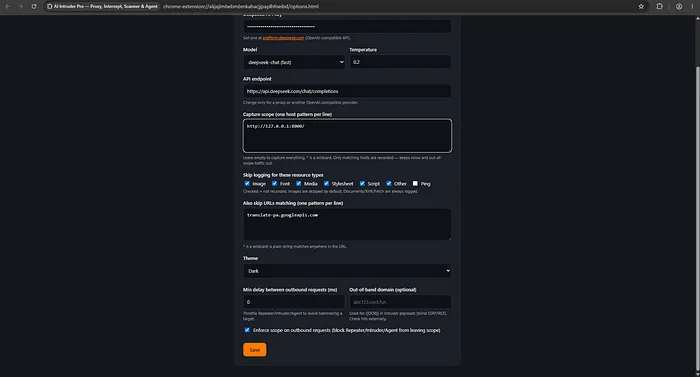Toggle the Font resource type checkbox
This screenshot has width=700, height=377.
coord(275,184)
